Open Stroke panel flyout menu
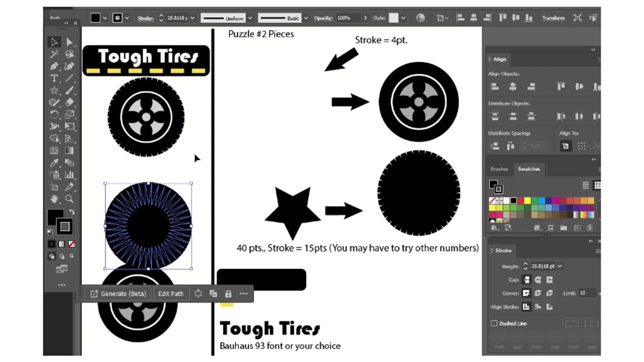The image size is (644, 362). 598,250
